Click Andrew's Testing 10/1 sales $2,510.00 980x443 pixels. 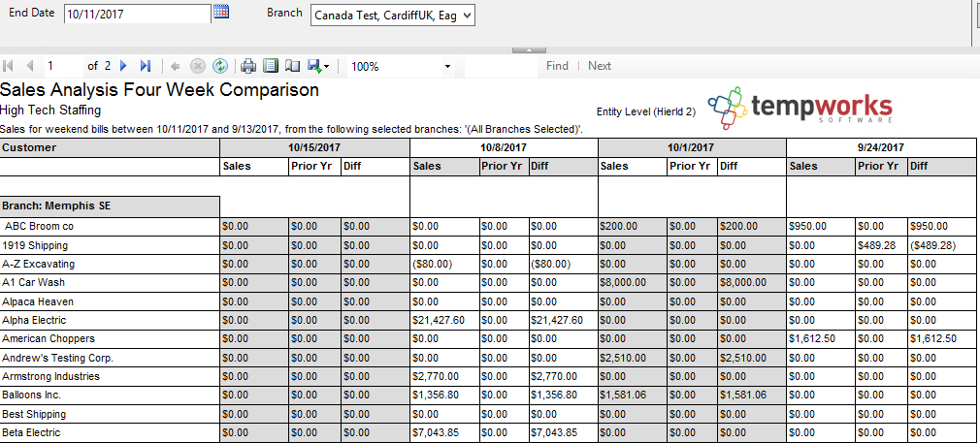click(x=623, y=358)
